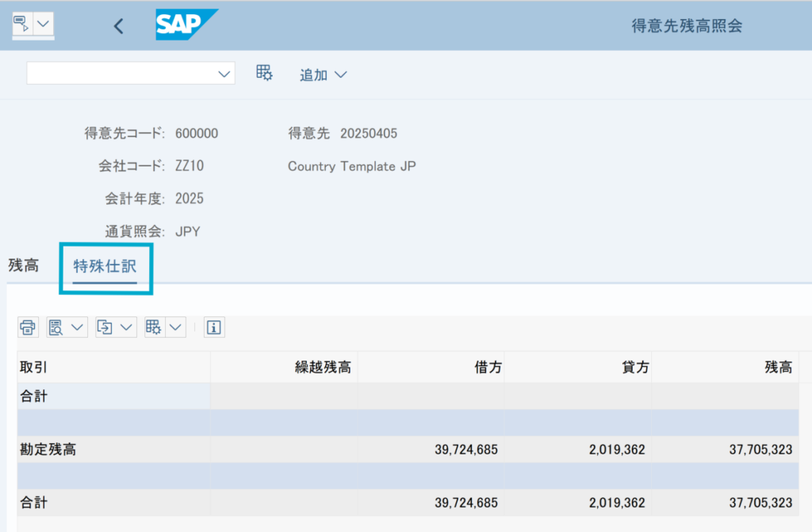Select the 特殊仕訳 tab
The height and width of the screenshot is (532, 812).
105,267
